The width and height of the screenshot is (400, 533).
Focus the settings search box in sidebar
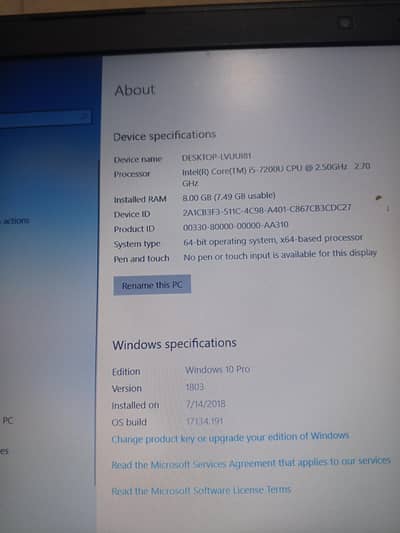tap(45, 118)
